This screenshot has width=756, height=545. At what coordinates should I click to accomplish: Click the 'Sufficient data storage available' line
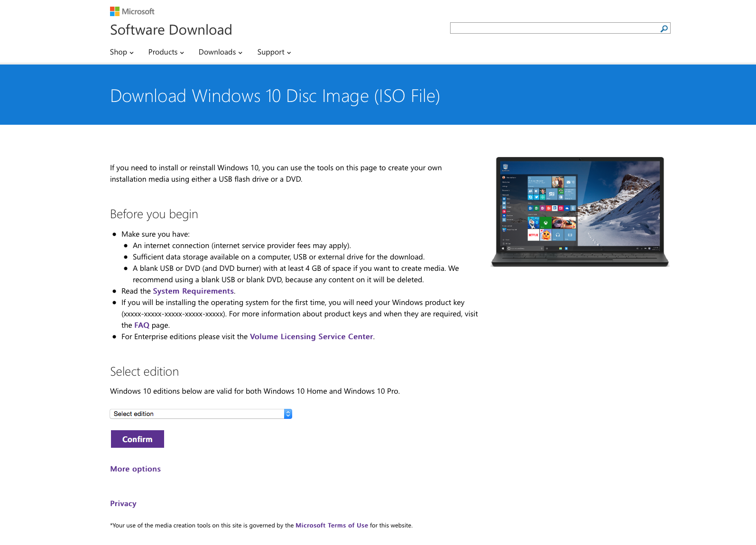tap(279, 257)
